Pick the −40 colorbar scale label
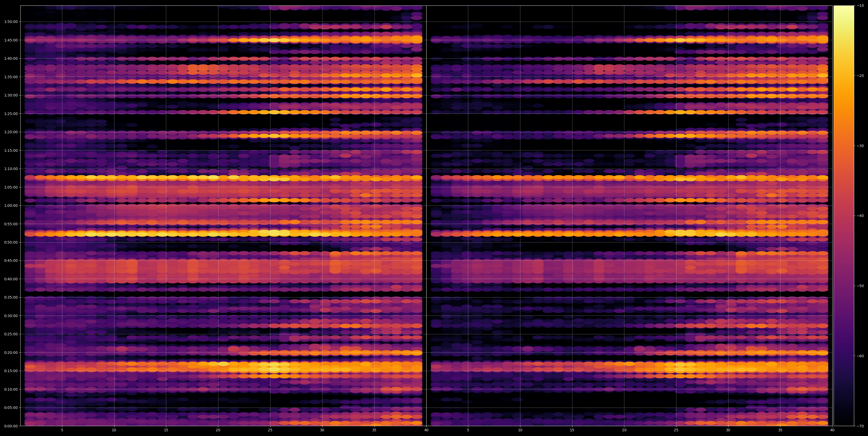Viewport: 868px width, 436px height. coord(860,216)
